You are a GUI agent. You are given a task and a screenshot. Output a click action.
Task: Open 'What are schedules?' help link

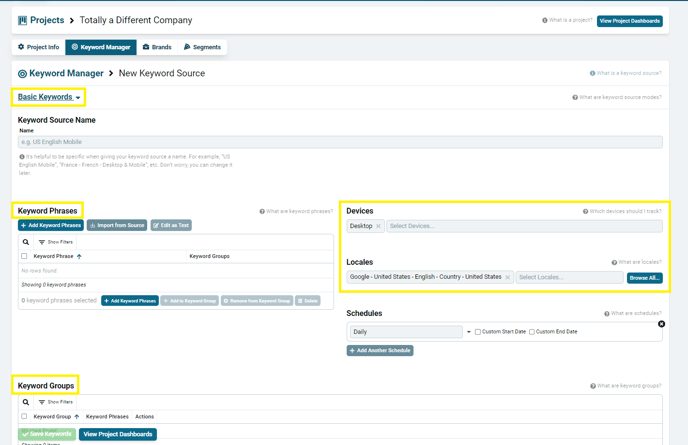click(633, 313)
